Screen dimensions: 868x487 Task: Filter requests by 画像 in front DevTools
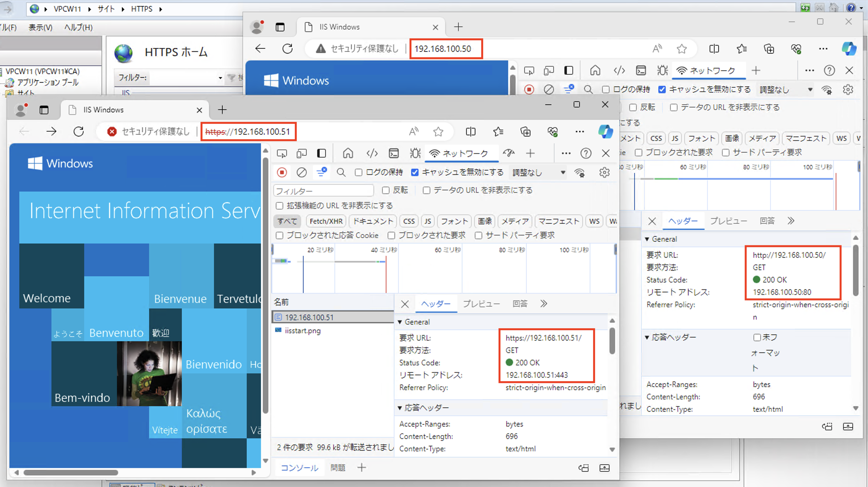485,221
